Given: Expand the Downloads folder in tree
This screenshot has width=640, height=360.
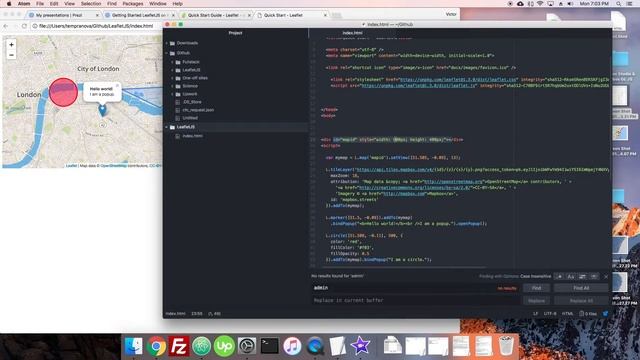Looking at the screenshot, I should [x=167, y=43].
